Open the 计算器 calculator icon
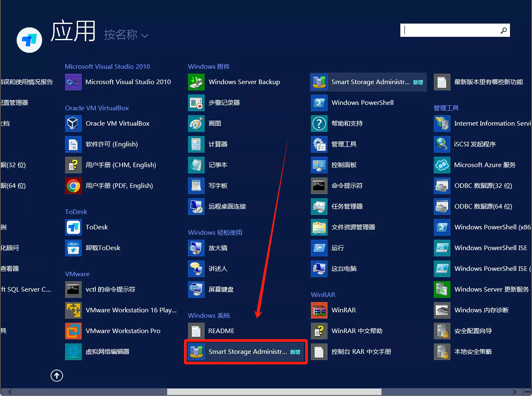The width and height of the screenshot is (532, 396). [196, 144]
